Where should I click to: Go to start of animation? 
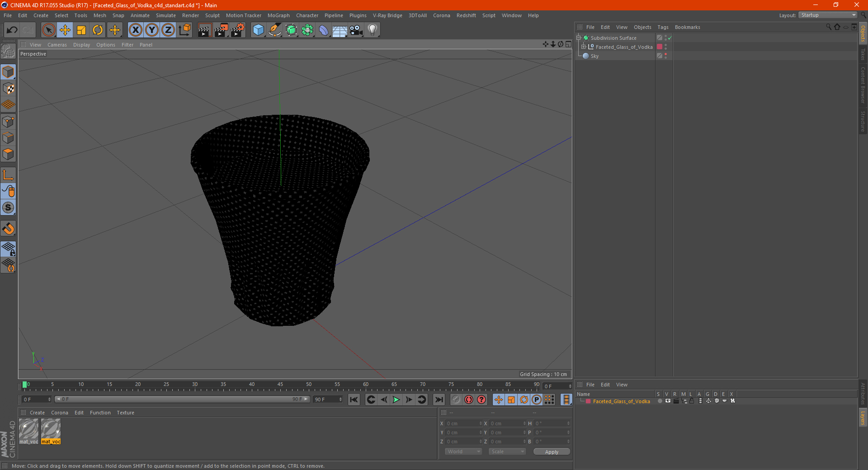tap(354, 399)
